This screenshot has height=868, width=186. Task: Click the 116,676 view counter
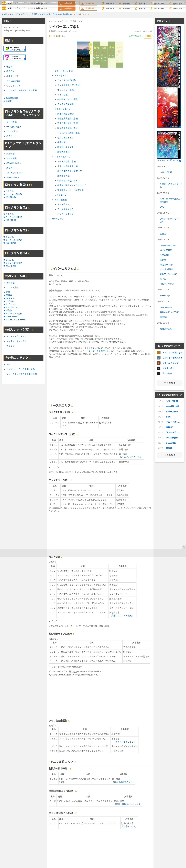click(x=57, y=36)
